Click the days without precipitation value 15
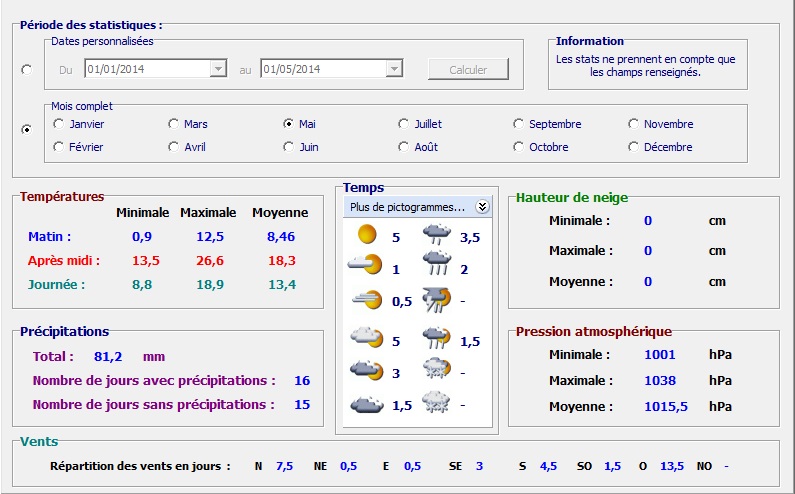The width and height of the screenshot is (795, 494). point(302,404)
